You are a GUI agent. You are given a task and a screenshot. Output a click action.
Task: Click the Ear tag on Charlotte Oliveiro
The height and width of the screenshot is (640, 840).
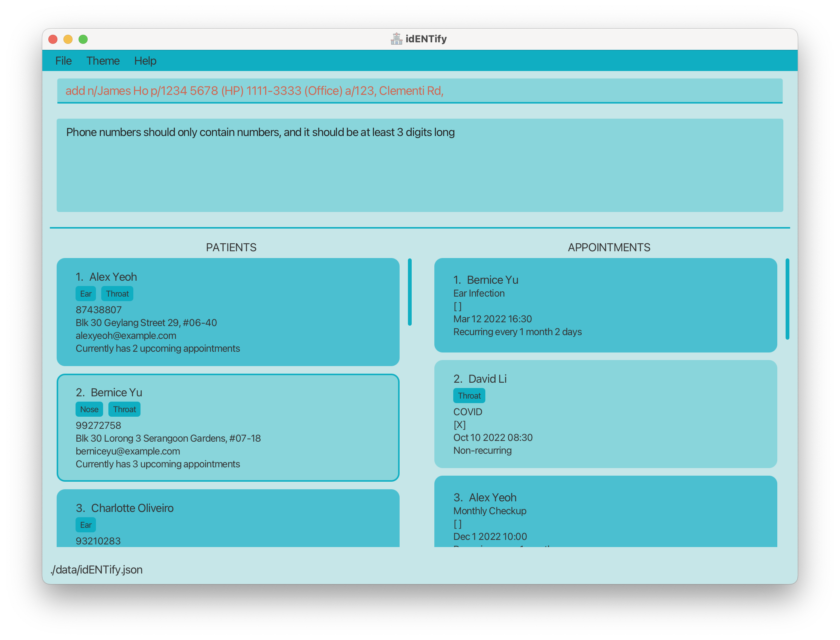click(86, 525)
